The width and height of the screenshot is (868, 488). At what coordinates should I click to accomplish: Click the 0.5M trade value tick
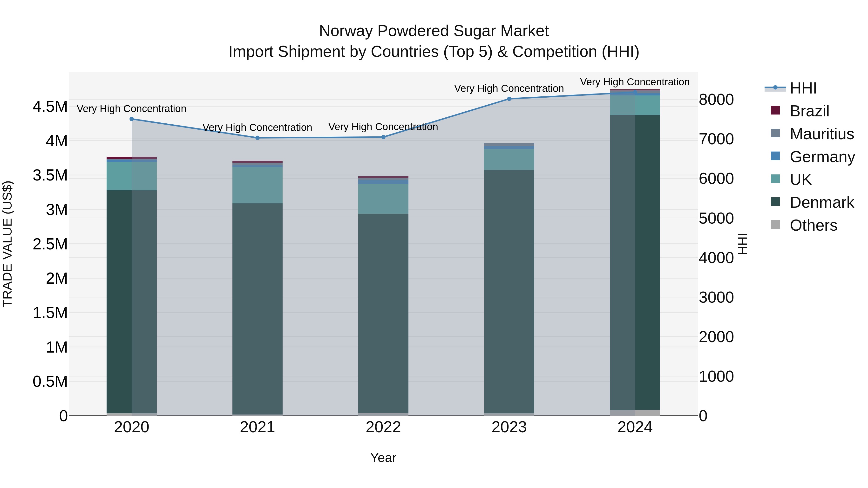(x=50, y=381)
